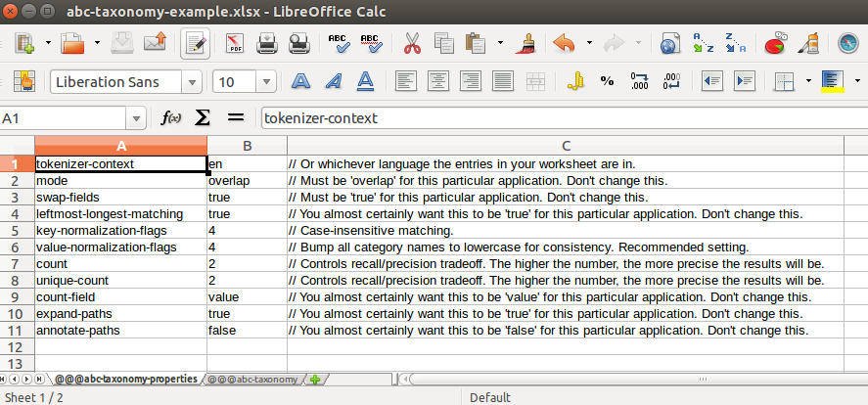The height and width of the screenshot is (405, 868).
Task: Open the Undo history dropdown arrow
Action: coord(588,43)
